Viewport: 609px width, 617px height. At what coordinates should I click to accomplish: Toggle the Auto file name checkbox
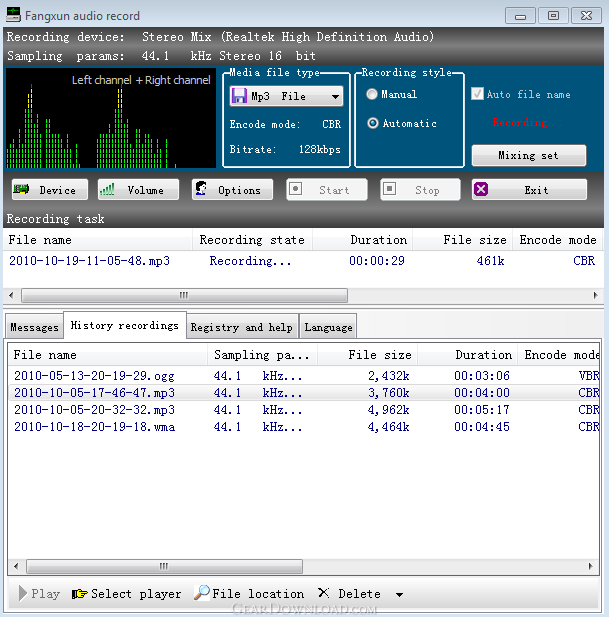[477, 95]
